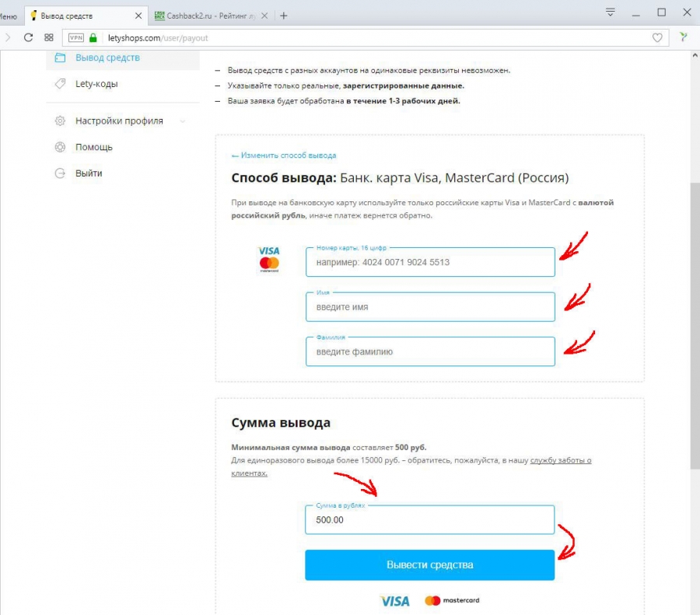Click the text 'зарегистрированные данные'
The image size is (700, 615).
pos(404,86)
